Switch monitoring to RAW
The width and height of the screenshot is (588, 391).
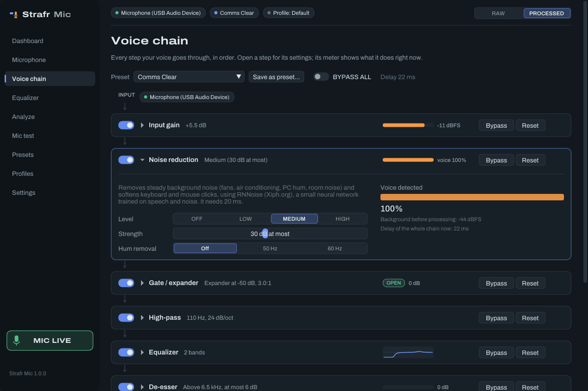tap(498, 13)
